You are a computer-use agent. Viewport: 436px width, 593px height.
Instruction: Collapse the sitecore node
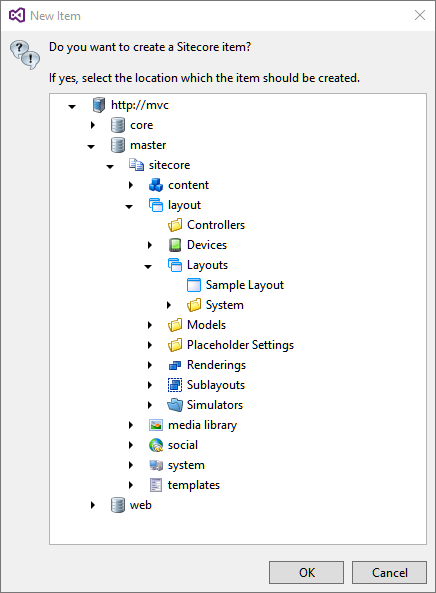110,166
